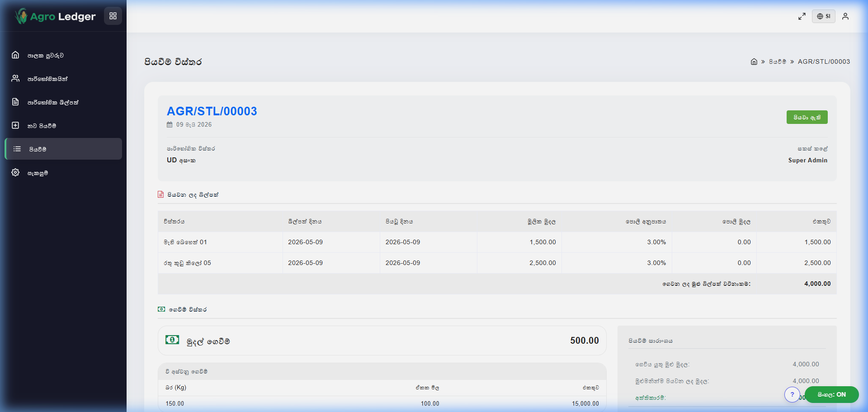Click the bills total value 4,000.00
This screenshot has width=868, height=412.
(x=817, y=284)
